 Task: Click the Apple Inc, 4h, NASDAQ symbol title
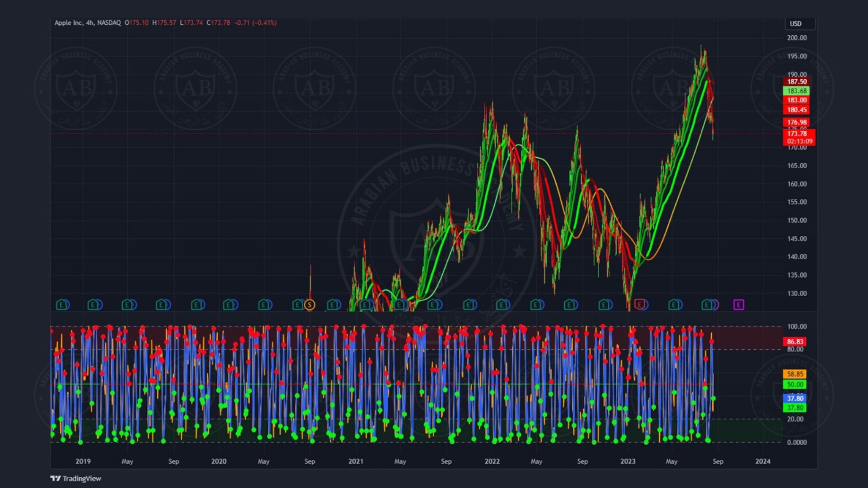click(87, 23)
